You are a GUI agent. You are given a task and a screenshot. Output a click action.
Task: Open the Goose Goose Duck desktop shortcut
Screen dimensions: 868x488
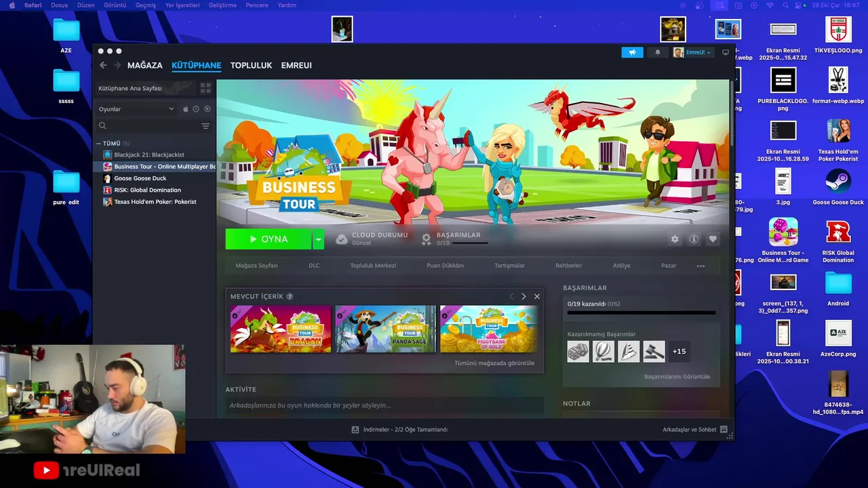coord(838,186)
